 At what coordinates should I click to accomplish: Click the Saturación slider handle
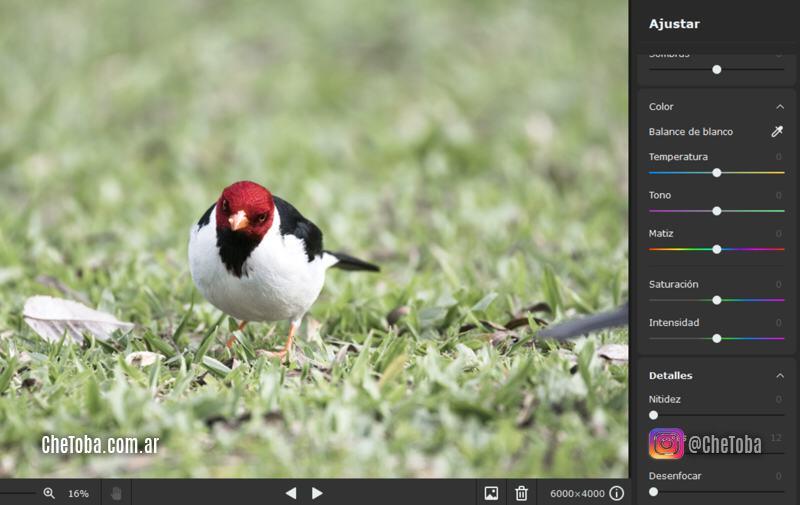point(717,300)
